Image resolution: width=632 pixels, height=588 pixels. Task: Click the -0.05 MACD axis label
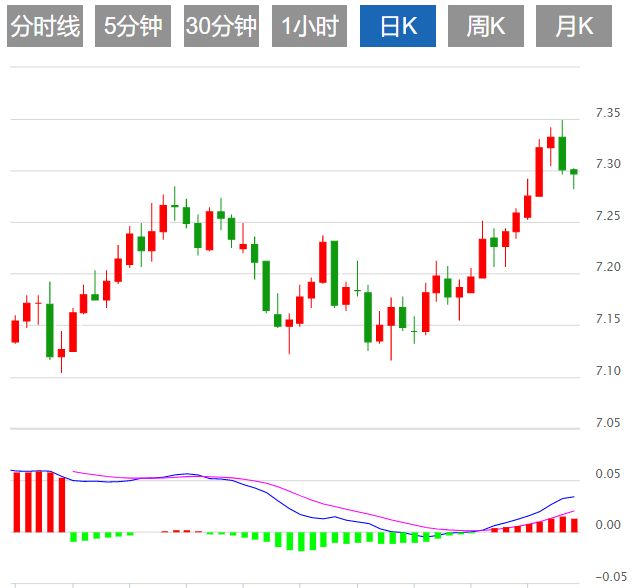click(606, 577)
